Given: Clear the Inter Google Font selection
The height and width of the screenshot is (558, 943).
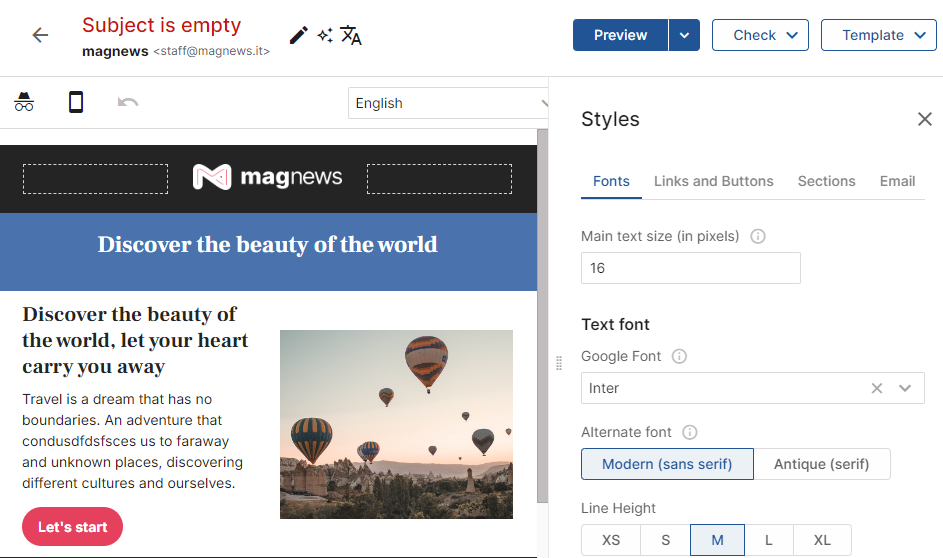Looking at the screenshot, I should [877, 388].
